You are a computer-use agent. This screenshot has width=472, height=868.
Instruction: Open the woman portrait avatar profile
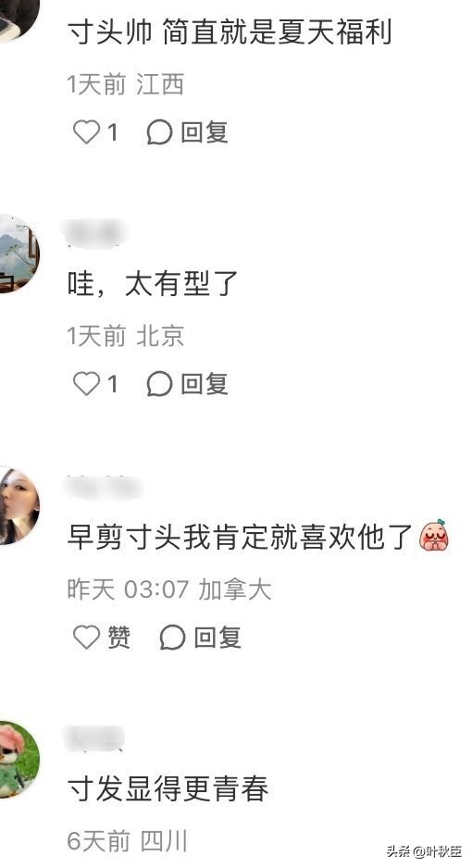click(x=18, y=506)
